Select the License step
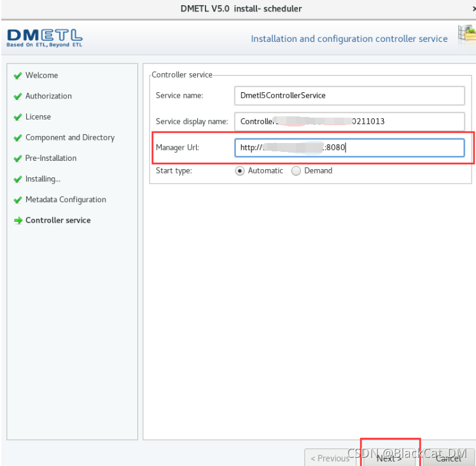 point(38,117)
